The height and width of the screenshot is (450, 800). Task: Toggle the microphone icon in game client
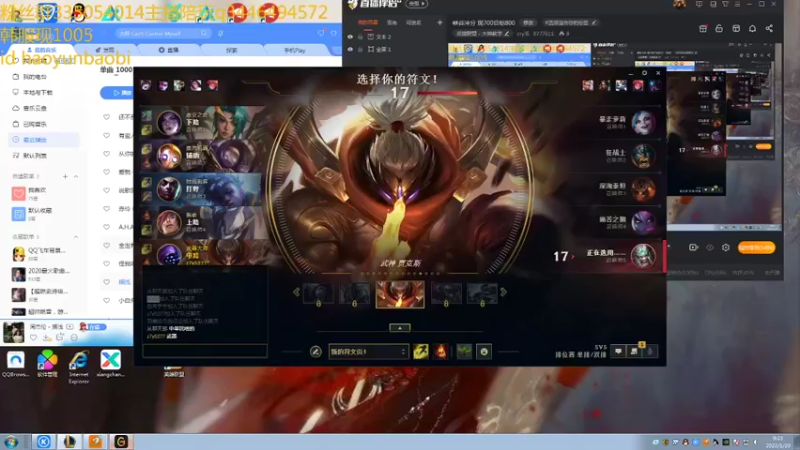point(650,351)
